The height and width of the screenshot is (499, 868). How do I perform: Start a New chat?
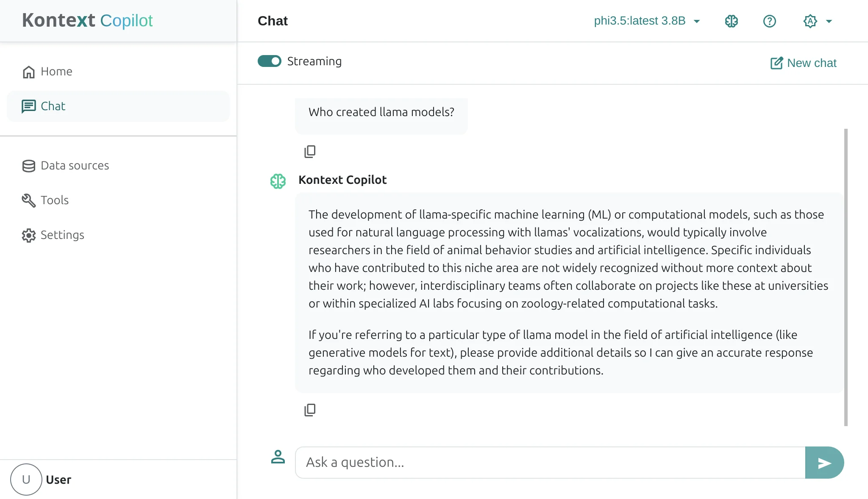pyautogui.click(x=803, y=63)
